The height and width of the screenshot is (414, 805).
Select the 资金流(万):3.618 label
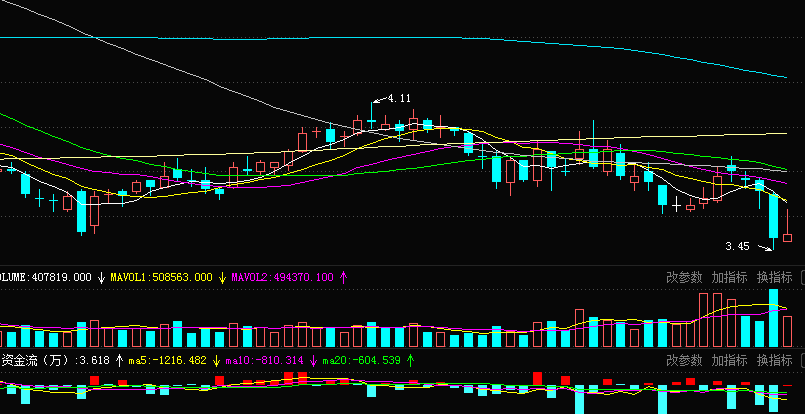click(55, 360)
